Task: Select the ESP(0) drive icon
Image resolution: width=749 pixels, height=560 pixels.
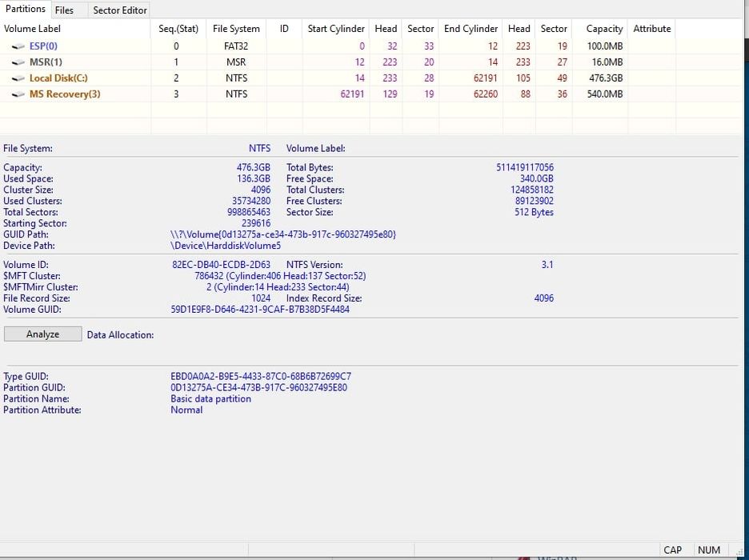Action: pos(18,46)
